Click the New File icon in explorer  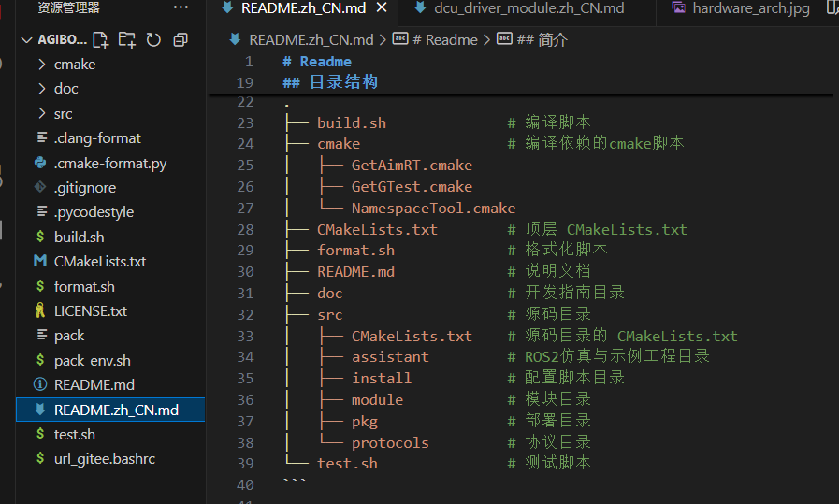101,40
